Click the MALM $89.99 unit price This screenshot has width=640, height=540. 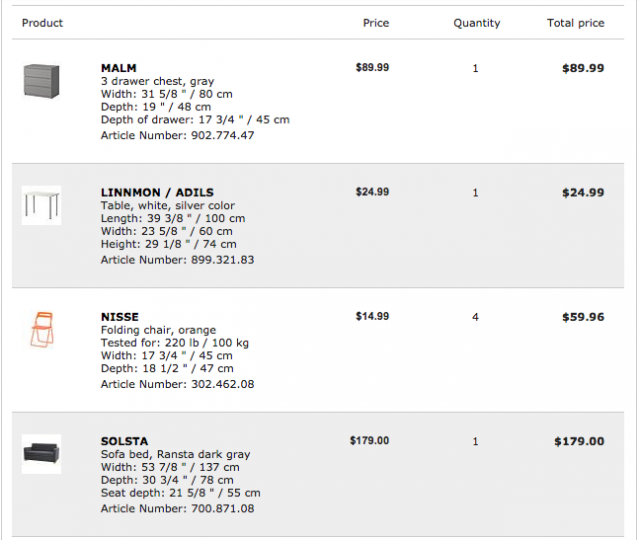[x=372, y=68]
